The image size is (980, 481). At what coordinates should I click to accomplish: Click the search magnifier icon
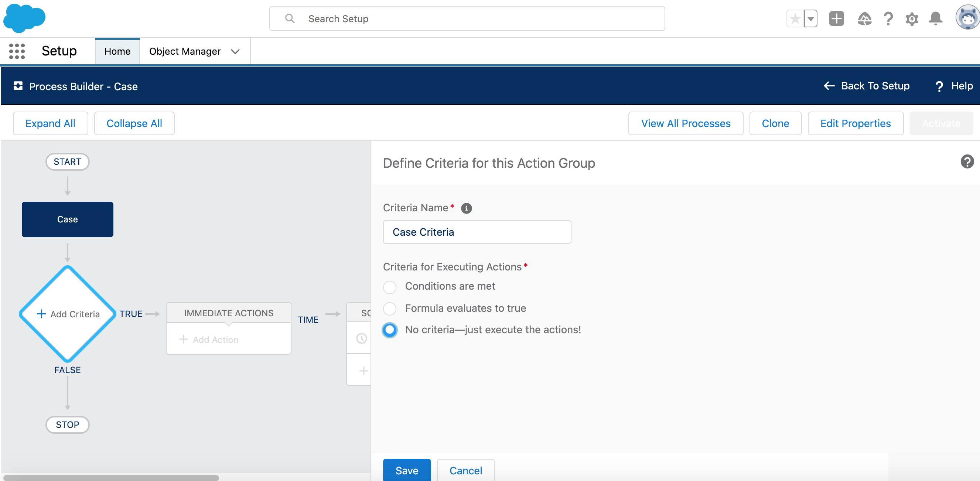tap(290, 18)
